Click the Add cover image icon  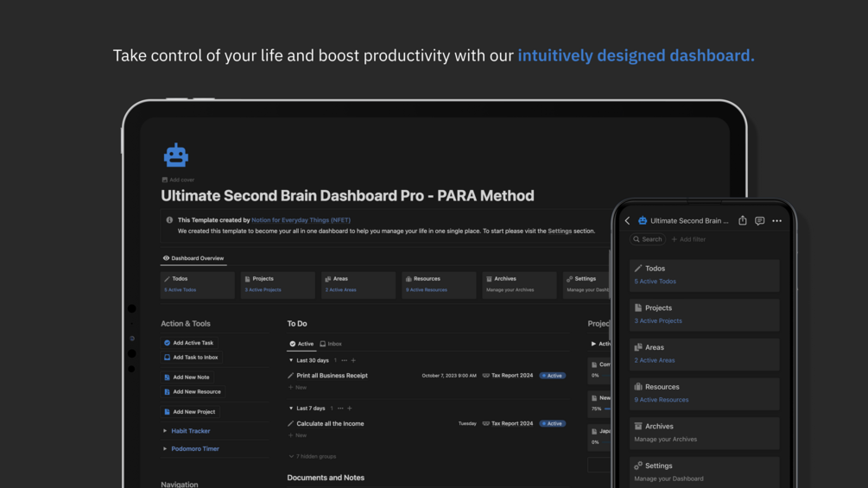tap(164, 180)
